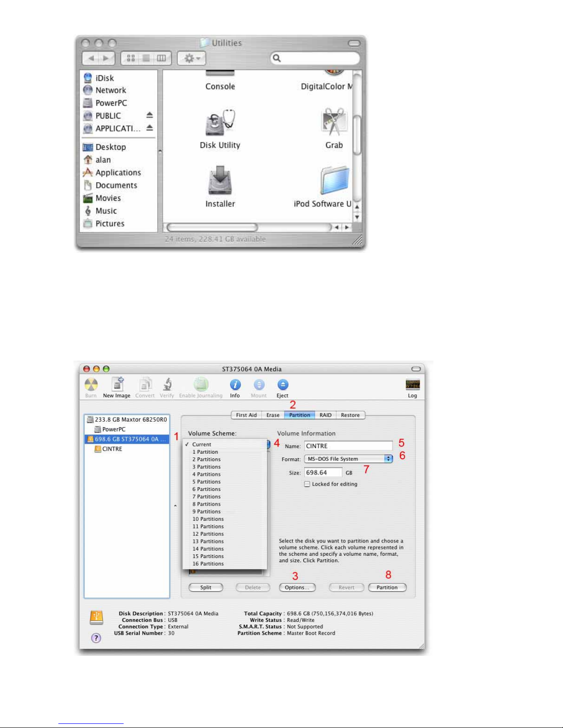Click the Finder forward arrow button
Viewport: 563px width, 728px height.
tap(106, 58)
